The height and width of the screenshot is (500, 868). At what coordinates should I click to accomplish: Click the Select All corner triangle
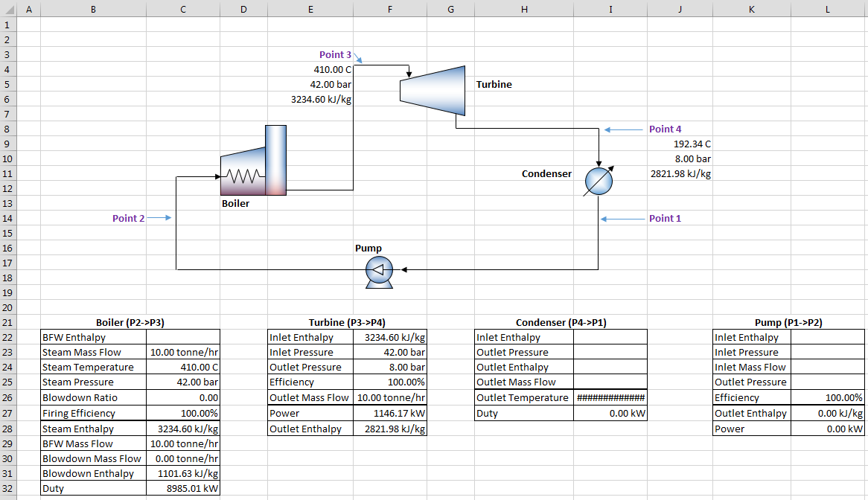pos(8,9)
